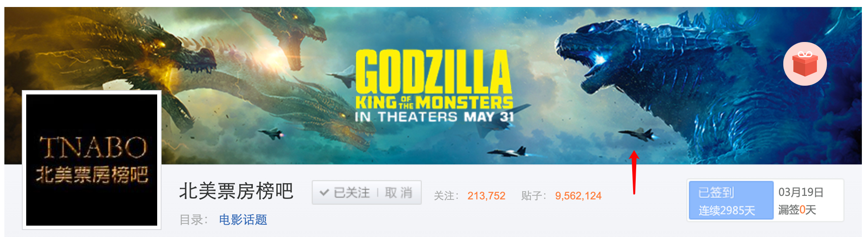The width and height of the screenshot is (868, 237).
Task: Click 取消 to unfollow the bar
Action: [399, 192]
